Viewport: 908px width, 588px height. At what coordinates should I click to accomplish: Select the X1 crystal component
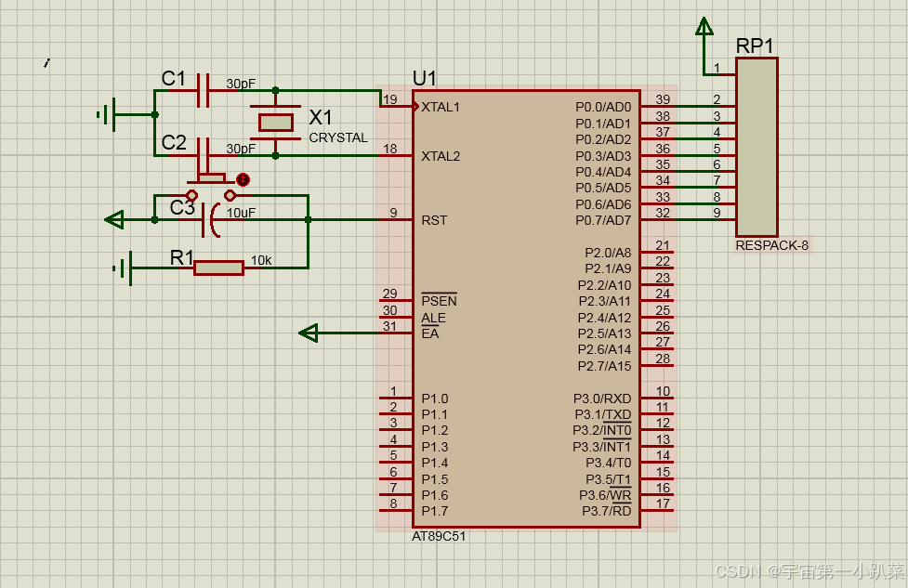[276, 123]
